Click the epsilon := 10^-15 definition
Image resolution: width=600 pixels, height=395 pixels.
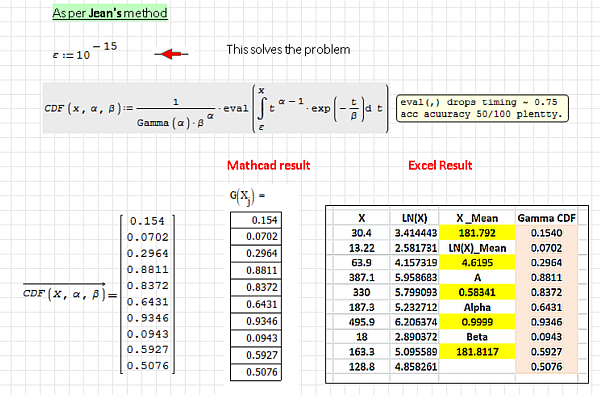pos(85,51)
